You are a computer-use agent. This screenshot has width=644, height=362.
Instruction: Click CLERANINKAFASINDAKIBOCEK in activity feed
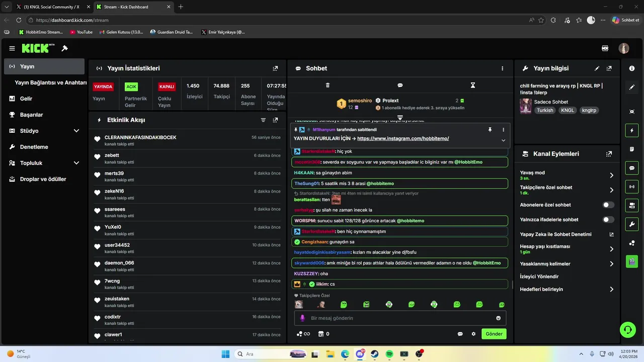[140, 137]
